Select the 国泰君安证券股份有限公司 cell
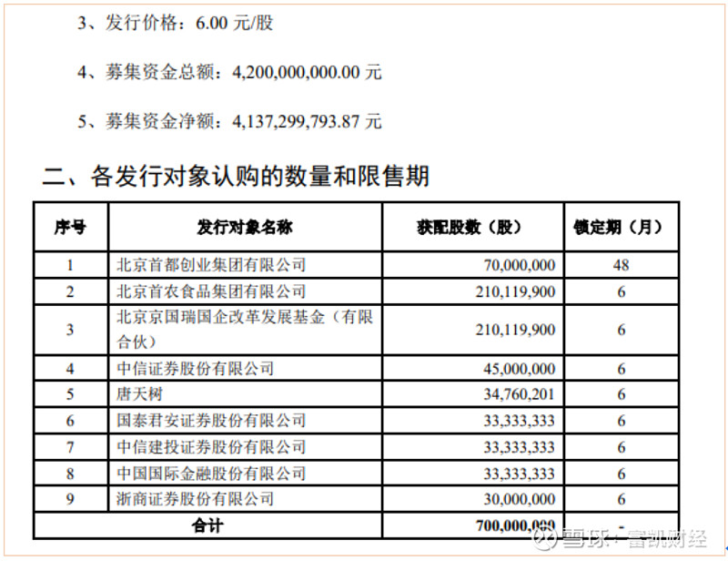 click(x=211, y=421)
